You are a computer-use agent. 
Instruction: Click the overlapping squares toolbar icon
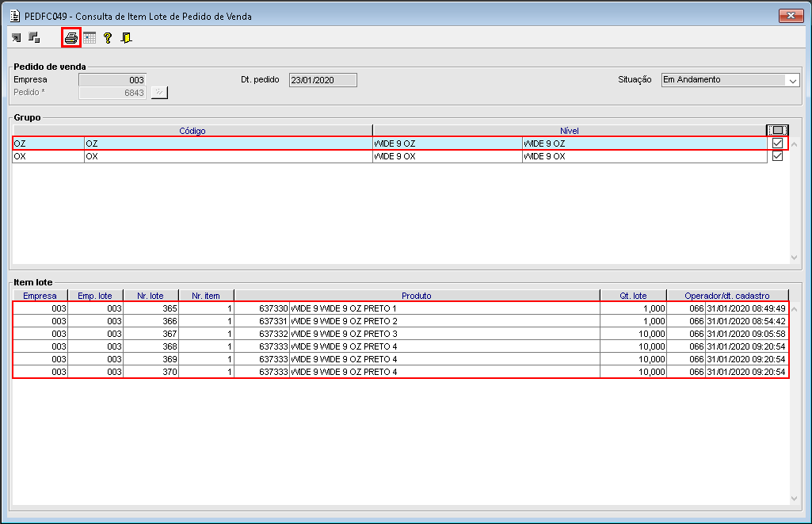pos(34,38)
